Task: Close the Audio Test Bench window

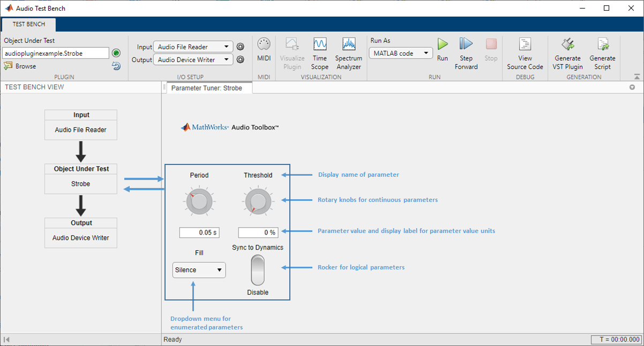Action: [x=631, y=8]
